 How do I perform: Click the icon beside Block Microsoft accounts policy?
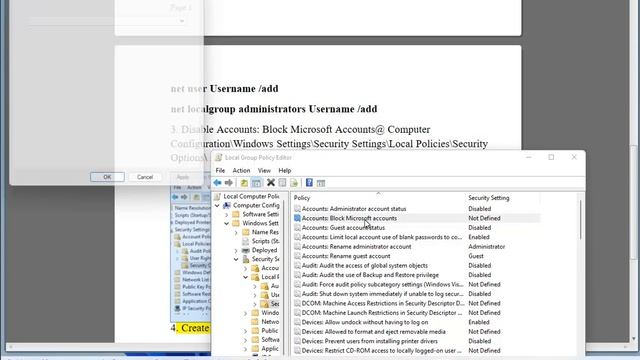(x=297, y=218)
